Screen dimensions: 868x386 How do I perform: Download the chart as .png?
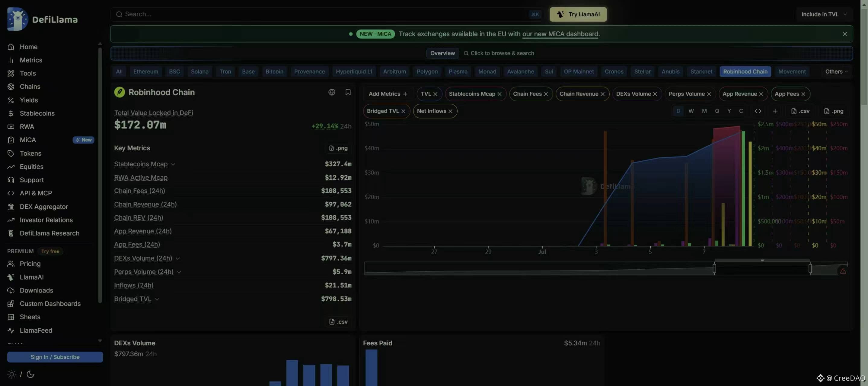click(834, 111)
